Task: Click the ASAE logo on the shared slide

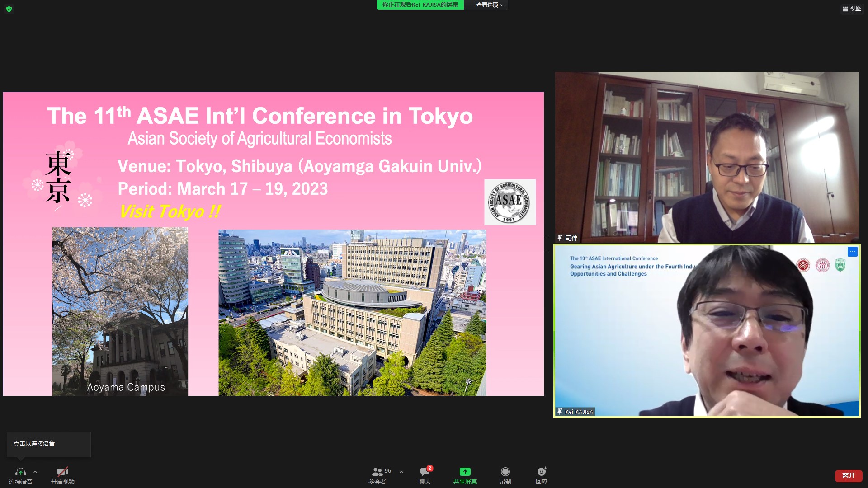Action: [510, 202]
